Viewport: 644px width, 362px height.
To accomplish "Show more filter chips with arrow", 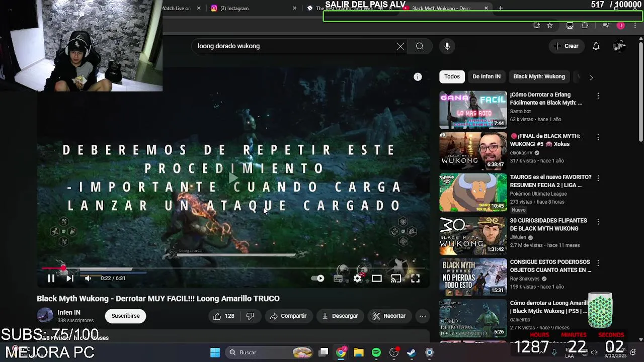I will (x=591, y=77).
